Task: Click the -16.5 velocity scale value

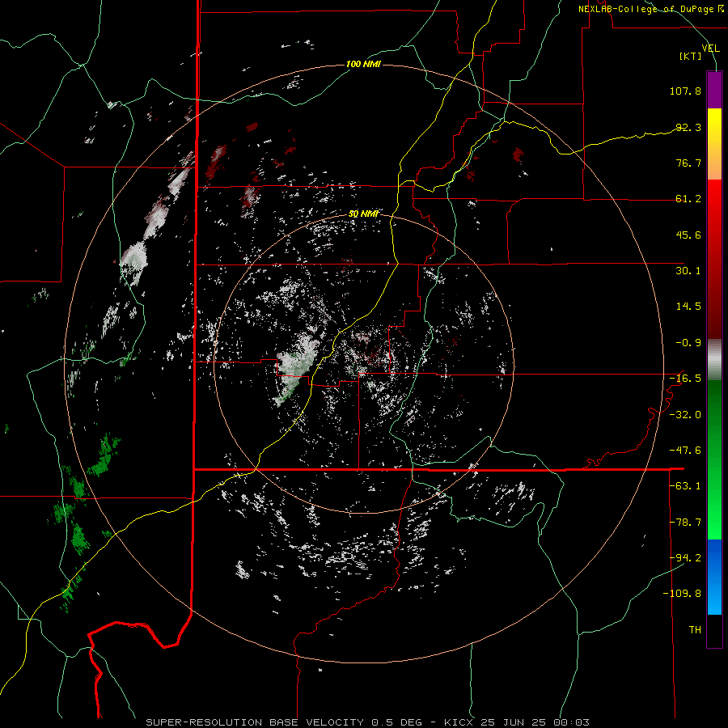Action: click(x=685, y=379)
